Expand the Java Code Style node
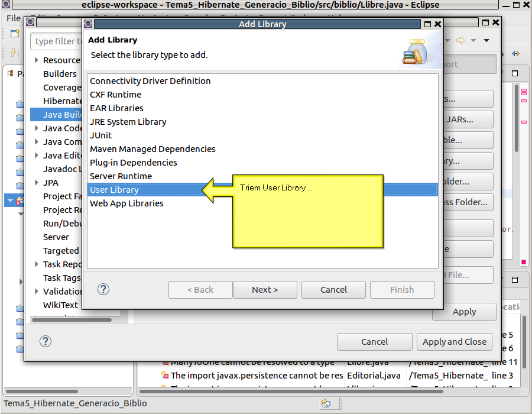Image resolution: width=532 pixels, height=414 pixels. (37, 128)
